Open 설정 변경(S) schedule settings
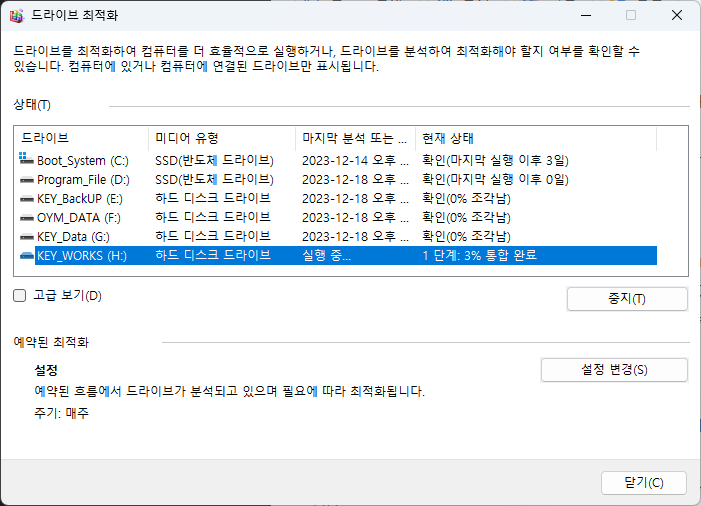Screen dimensions: 701x506 pos(614,370)
